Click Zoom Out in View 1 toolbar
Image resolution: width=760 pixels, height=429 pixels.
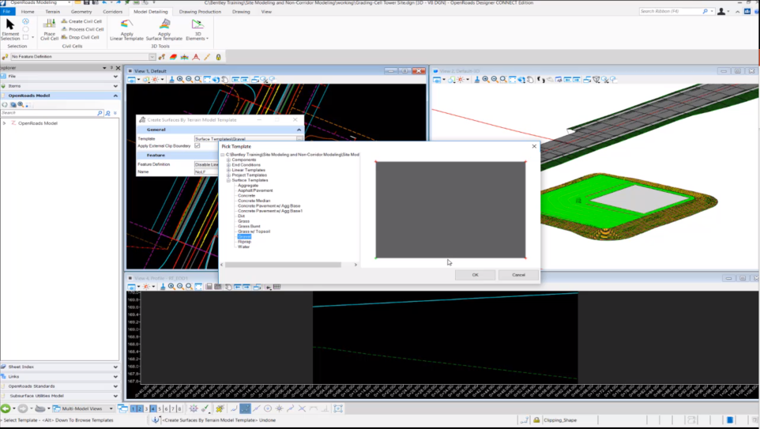(189, 79)
